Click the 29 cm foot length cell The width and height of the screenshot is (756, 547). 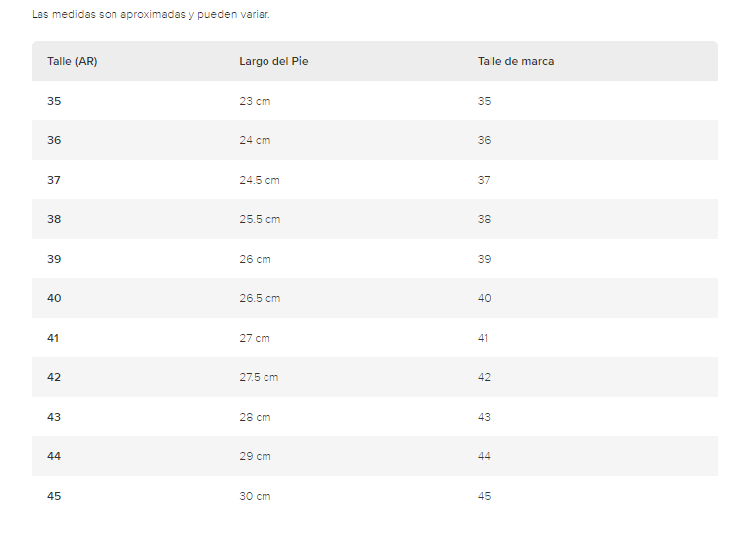point(255,457)
